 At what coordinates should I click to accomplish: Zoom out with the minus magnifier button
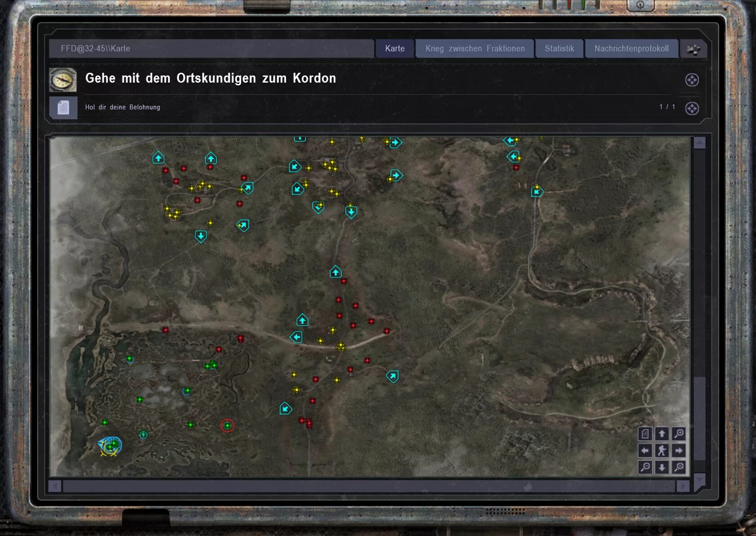pos(645,467)
